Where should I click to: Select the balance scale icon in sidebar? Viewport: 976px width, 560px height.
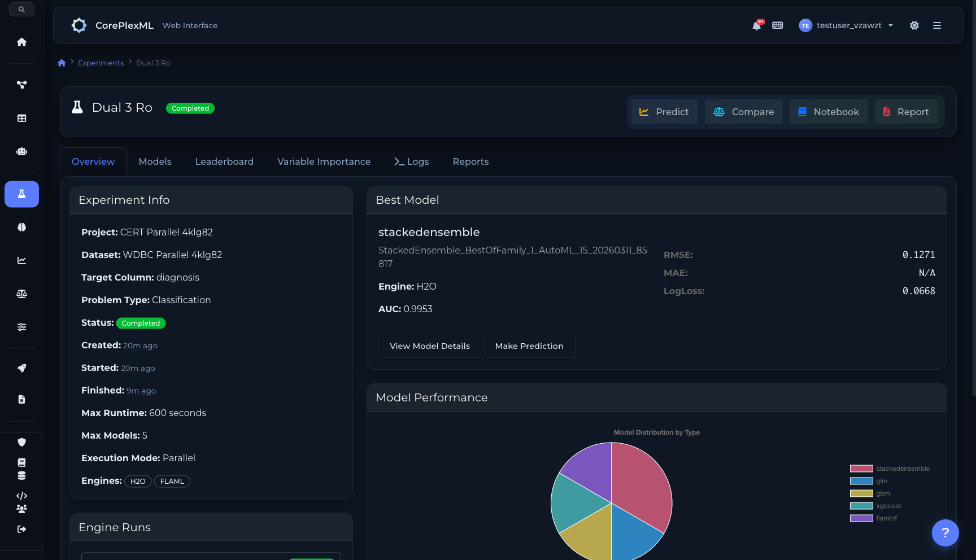coord(21,294)
